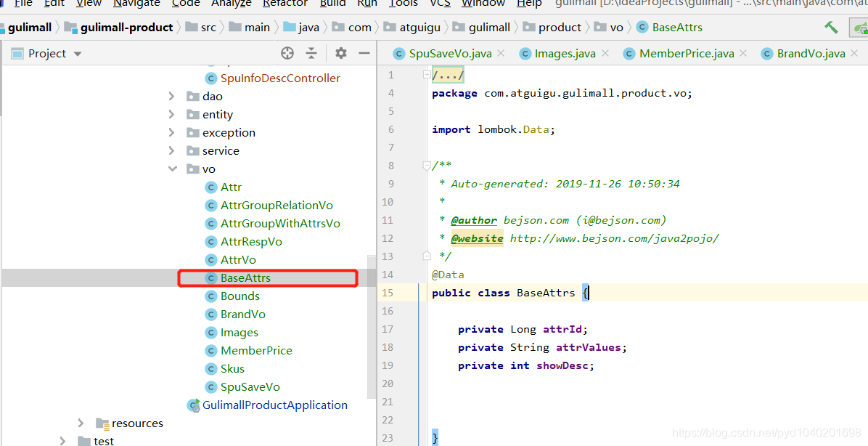The width and height of the screenshot is (868, 446).
Task: Open the Refactor menu
Action: click(286, 4)
